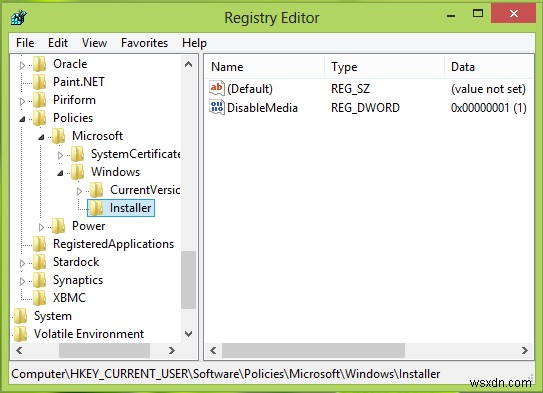
Task: Click the tree pane horizontal scroll left arrow
Action: pyautogui.click(x=19, y=350)
